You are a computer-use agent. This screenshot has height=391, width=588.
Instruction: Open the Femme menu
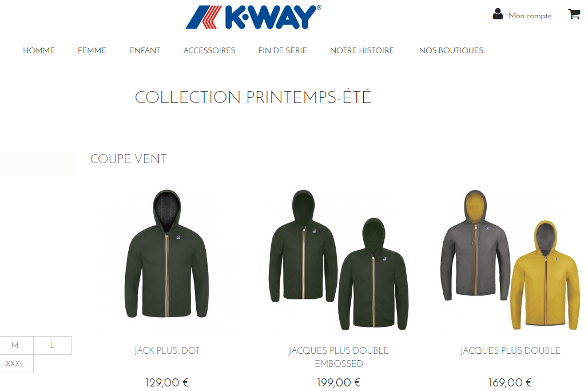point(92,50)
